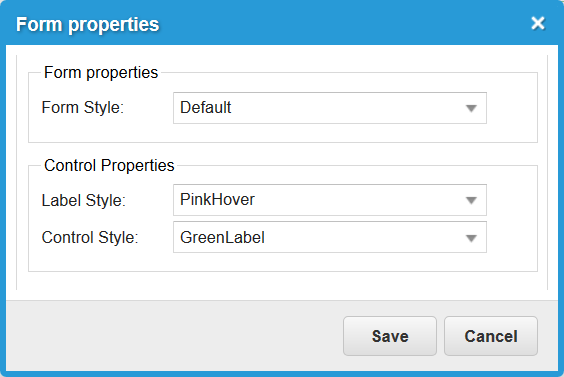Cancel the form properties changes
This screenshot has height=377, width=564.
point(491,336)
